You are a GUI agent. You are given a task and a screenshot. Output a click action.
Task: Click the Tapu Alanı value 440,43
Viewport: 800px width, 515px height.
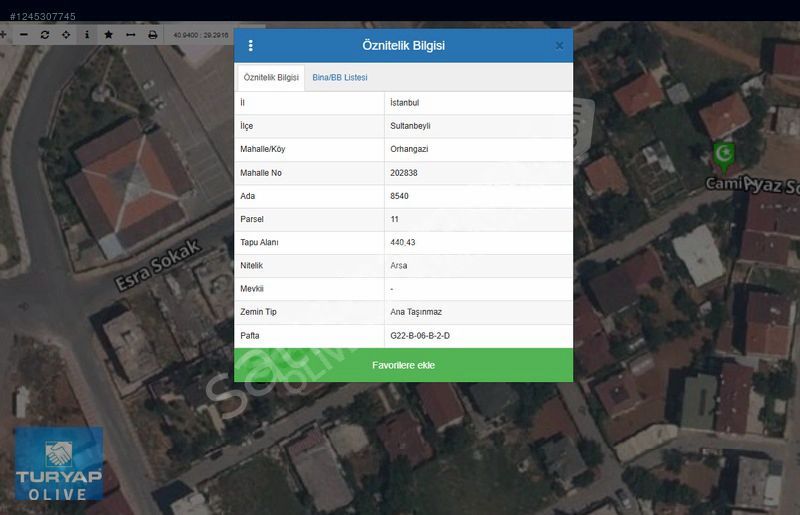(x=403, y=243)
